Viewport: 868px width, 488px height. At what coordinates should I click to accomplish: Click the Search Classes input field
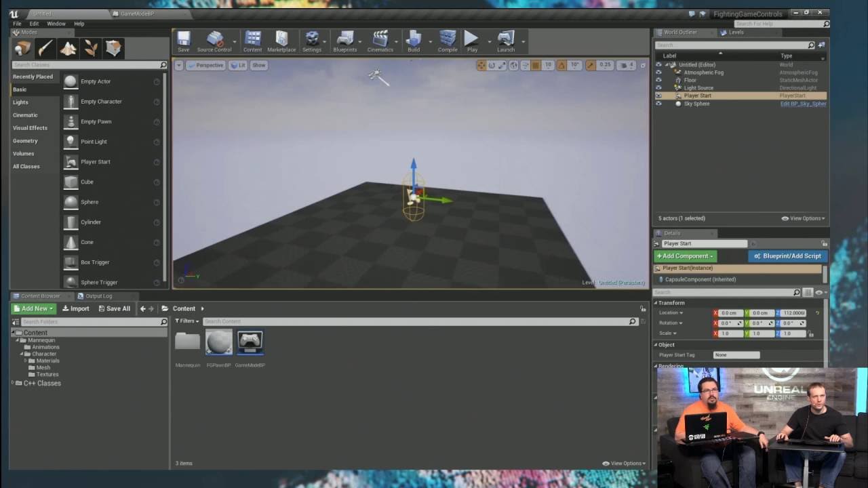(x=90, y=65)
